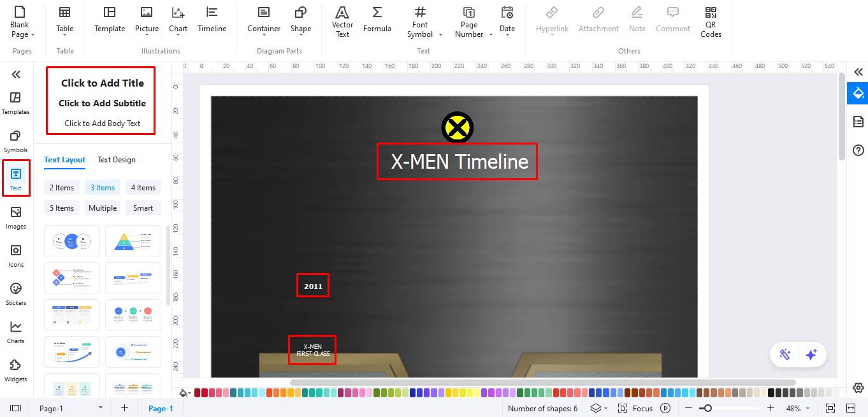Switch to the Text Layout tab
The width and height of the screenshot is (868, 417).
pyautogui.click(x=64, y=160)
